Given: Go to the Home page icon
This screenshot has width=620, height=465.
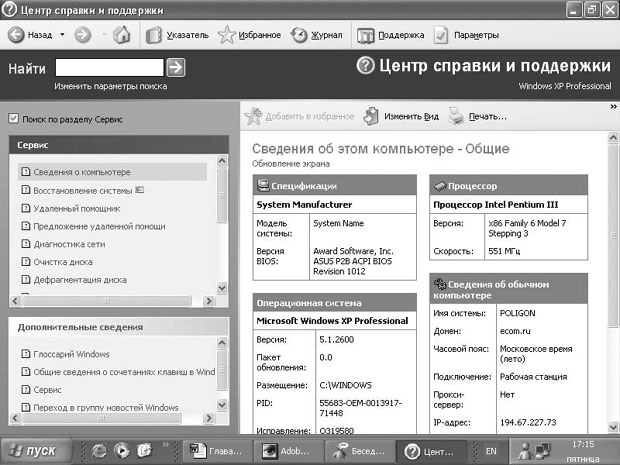Looking at the screenshot, I should 121,35.
